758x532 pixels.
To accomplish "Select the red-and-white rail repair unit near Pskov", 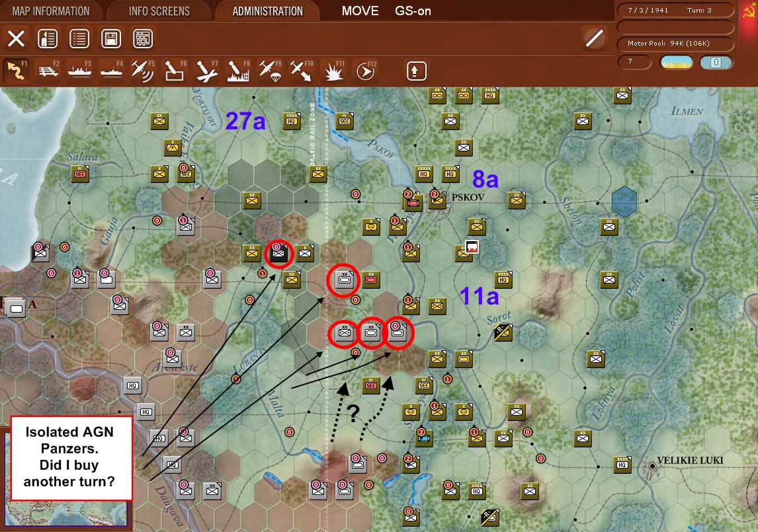I will [x=472, y=247].
